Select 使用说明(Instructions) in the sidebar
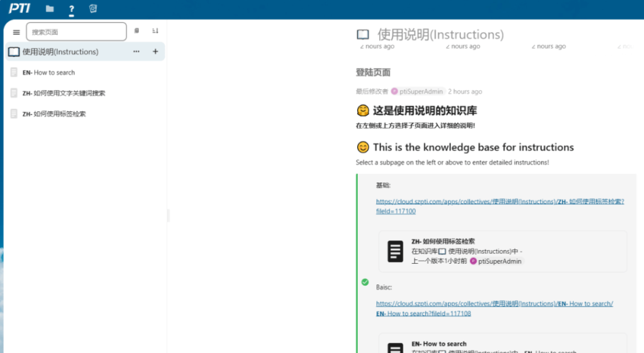The width and height of the screenshot is (644, 353). 60,52
